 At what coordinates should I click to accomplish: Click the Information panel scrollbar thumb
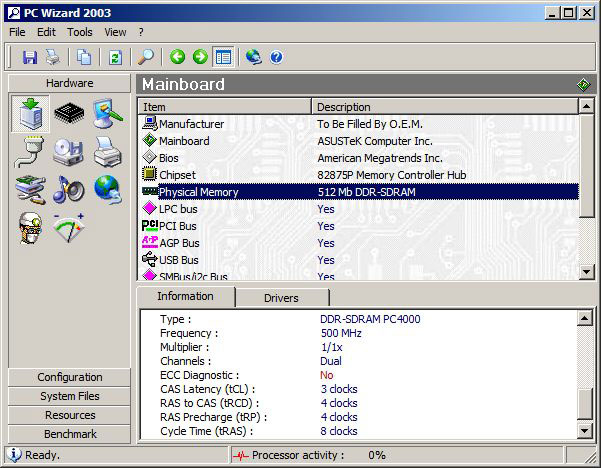(585, 404)
